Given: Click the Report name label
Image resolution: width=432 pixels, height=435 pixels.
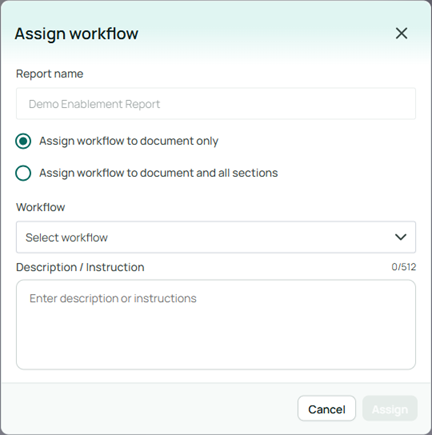Looking at the screenshot, I should click(x=50, y=74).
